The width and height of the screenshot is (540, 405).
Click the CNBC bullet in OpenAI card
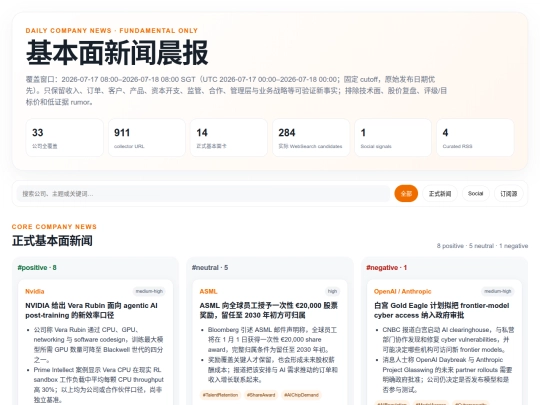click(x=448, y=340)
